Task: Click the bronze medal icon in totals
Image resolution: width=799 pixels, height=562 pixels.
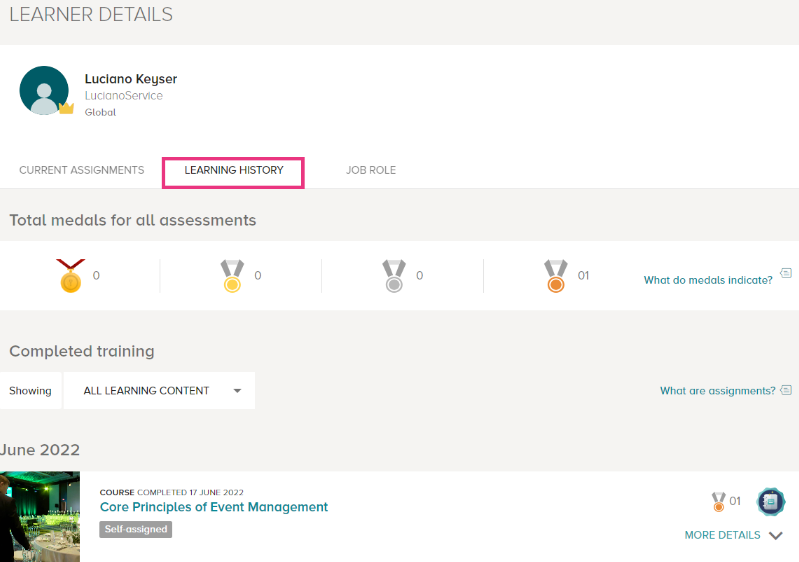Action: click(x=555, y=276)
